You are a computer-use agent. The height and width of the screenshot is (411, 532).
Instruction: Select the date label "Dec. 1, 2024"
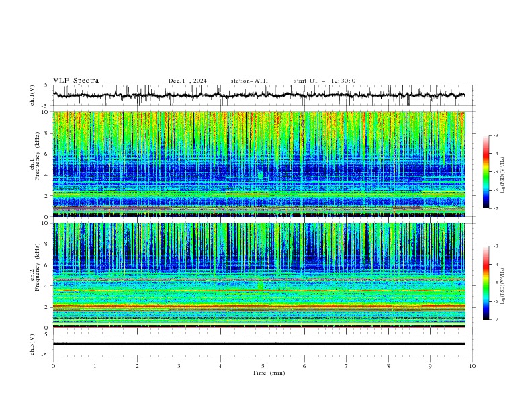tap(187, 81)
